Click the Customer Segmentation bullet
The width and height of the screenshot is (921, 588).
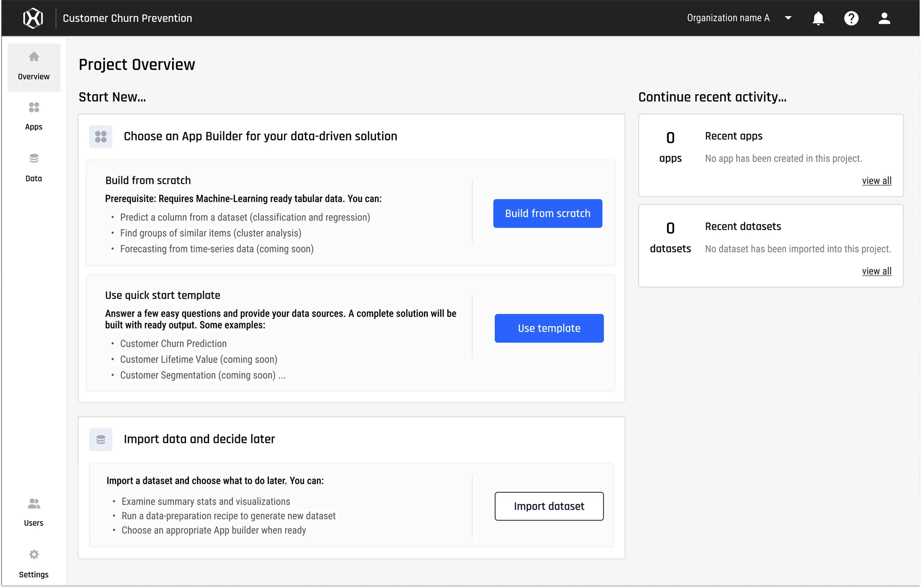(x=203, y=375)
